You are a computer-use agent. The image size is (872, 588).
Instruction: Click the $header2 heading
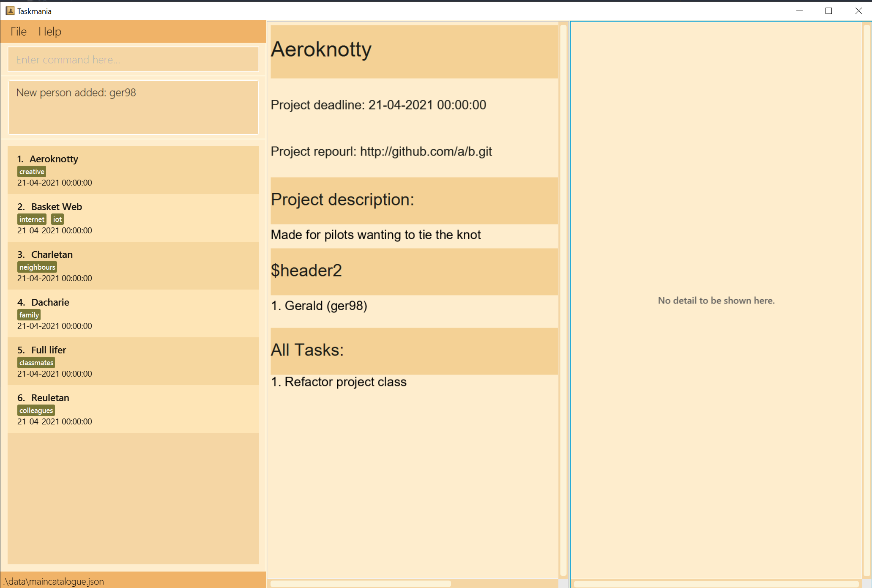pos(306,271)
